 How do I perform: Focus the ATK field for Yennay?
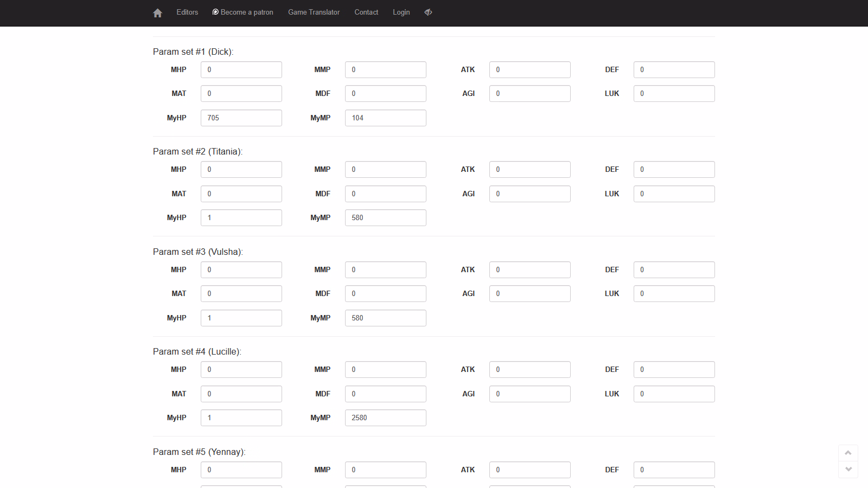[530, 470]
